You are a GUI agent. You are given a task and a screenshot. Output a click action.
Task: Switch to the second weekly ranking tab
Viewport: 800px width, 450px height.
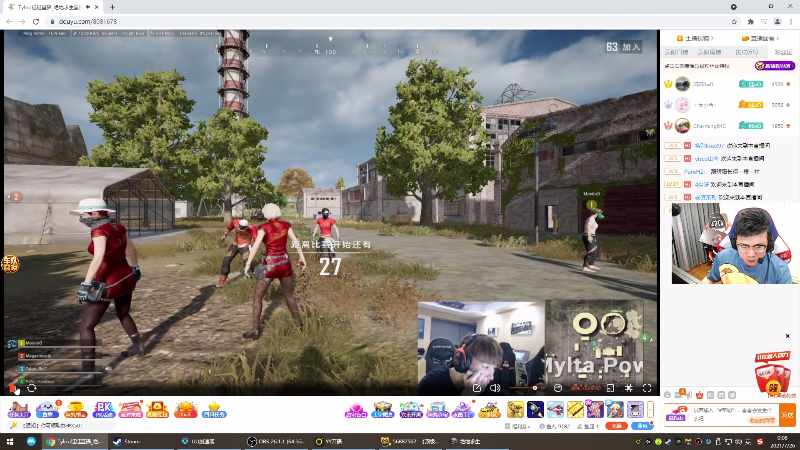(710, 52)
